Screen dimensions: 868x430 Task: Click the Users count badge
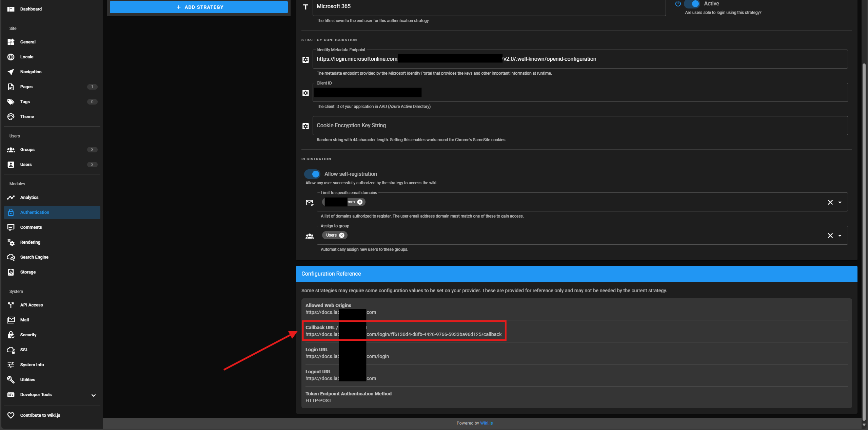click(92, 165)
